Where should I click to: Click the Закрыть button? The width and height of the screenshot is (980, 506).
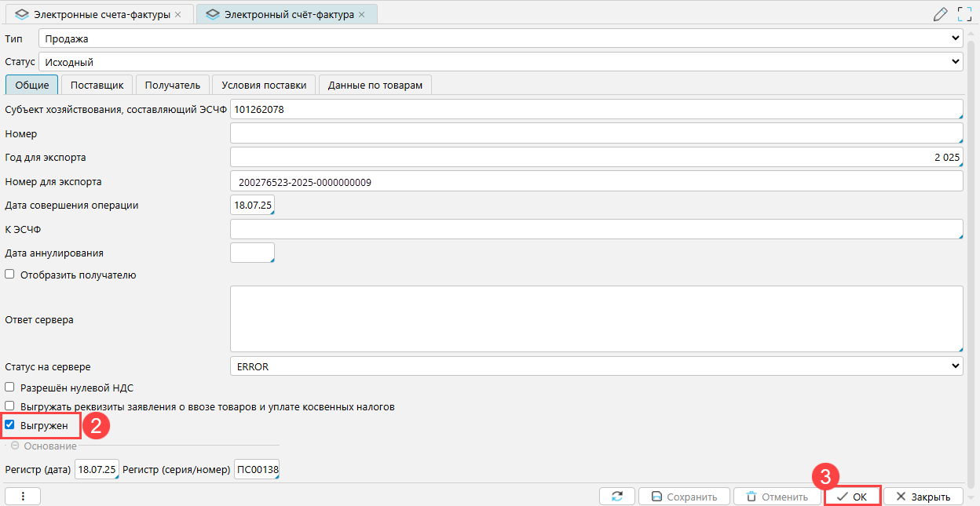pyautogui.click(x=923, y=497)
